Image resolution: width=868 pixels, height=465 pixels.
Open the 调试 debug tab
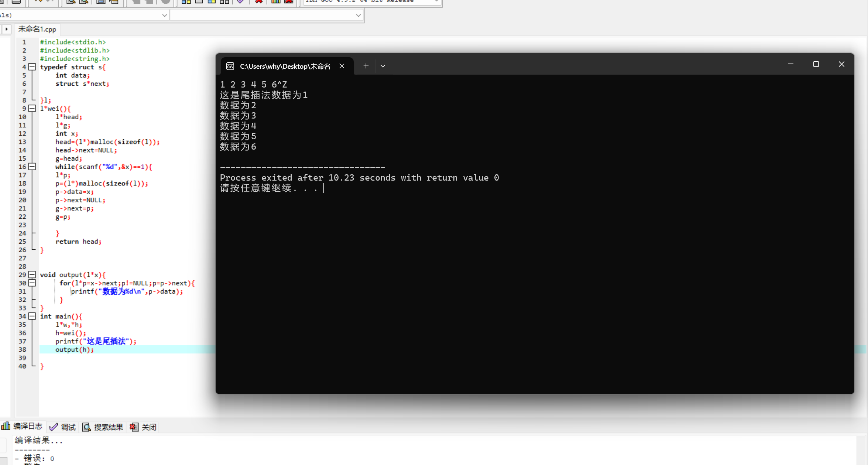(x=63, y=427)
